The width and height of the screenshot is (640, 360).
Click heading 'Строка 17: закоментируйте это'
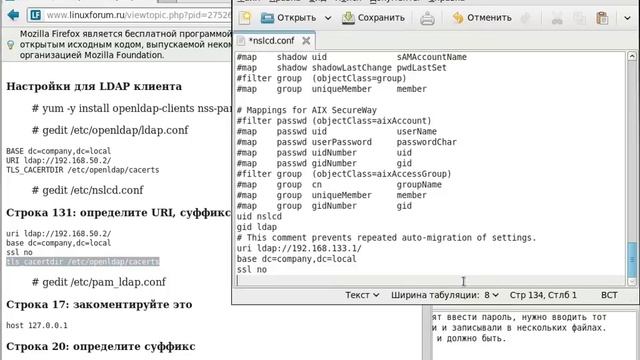[x=99, y=304]
